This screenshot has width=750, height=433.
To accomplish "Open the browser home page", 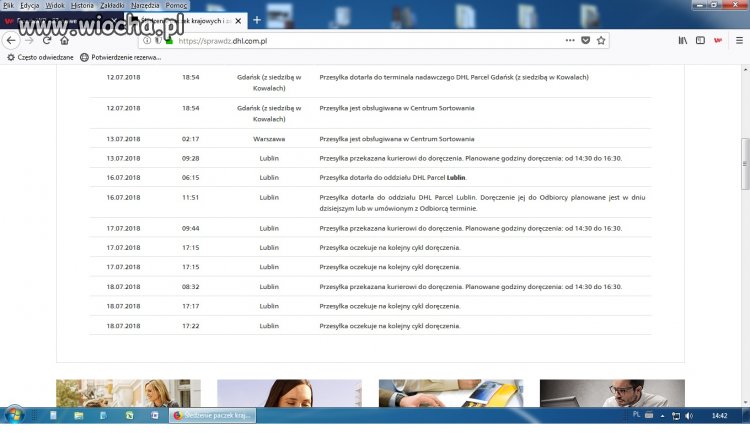I will (65, 41).
